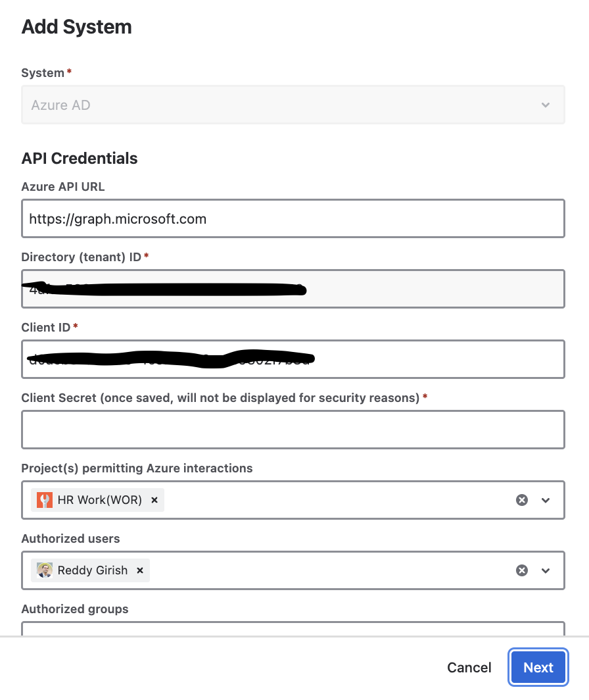The width and height of the screenshot is (589, 700).
Task: Remove Reddy Girish from authorized users
Action: pos(139,570)
